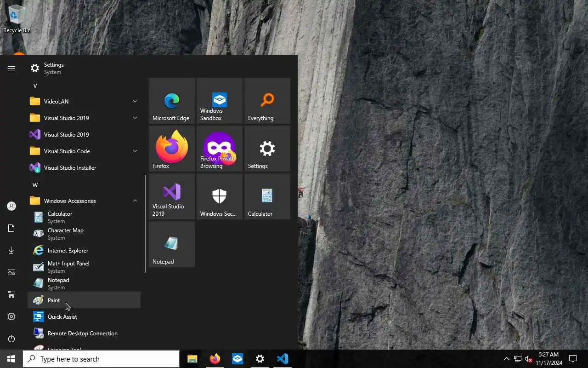The image size is (588, 368).
Task: Launch Internet Explorer
Action: click(x=84, y=250)
